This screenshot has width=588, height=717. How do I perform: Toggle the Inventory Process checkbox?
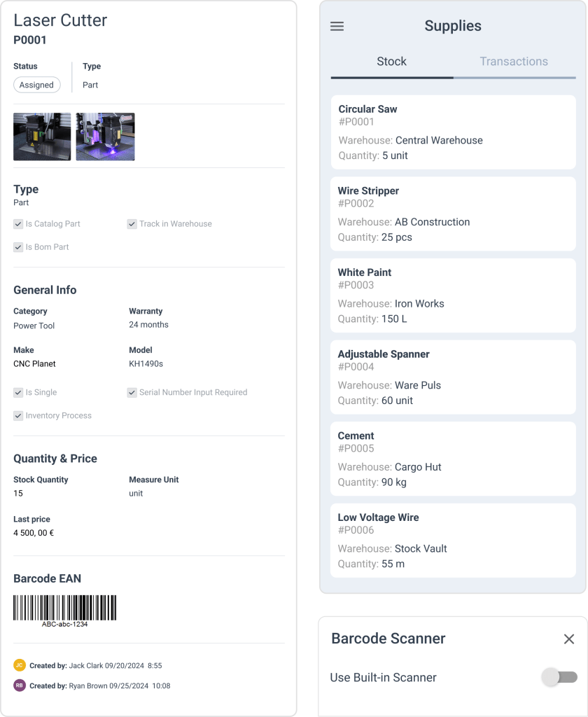click(x=18, y=416)
